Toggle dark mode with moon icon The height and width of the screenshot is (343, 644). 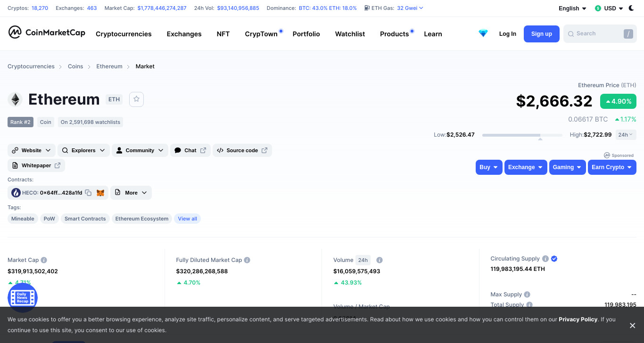[631, 8]
